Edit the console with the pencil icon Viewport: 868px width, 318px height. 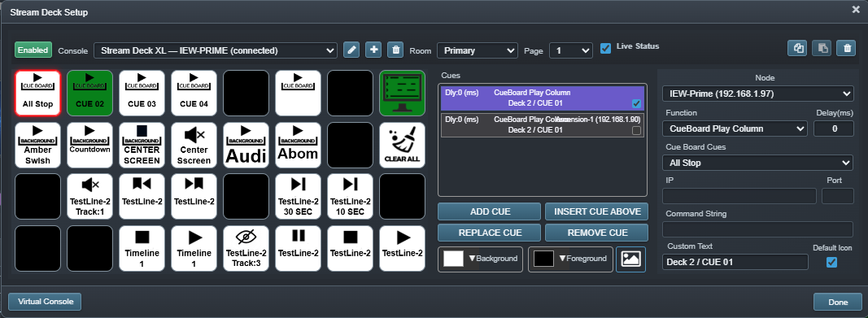[x=351, y=50]
